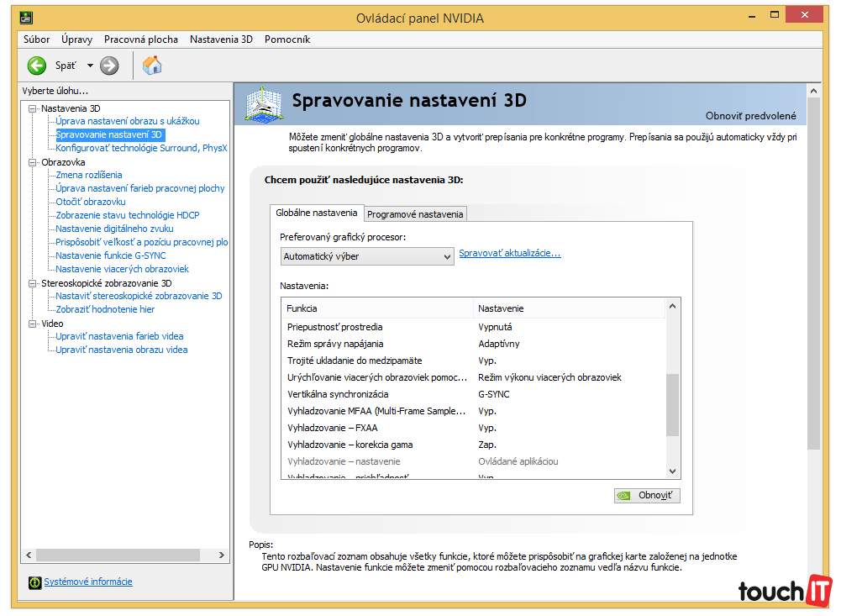Click Obnoviť predvolené in header
The height and width of the screenshot is (616, 841).
[x=750, y=116]
